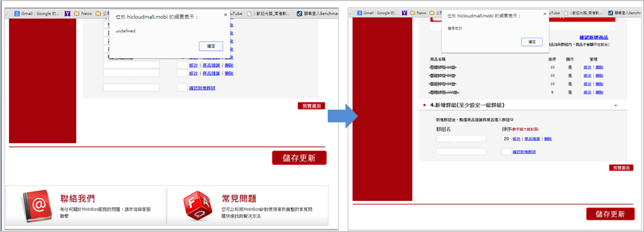Screen dimensions: 644x232
Task: Click 商品維護 in bottom-most existing group row, undefined-alert window
Action: coord(211,74)
